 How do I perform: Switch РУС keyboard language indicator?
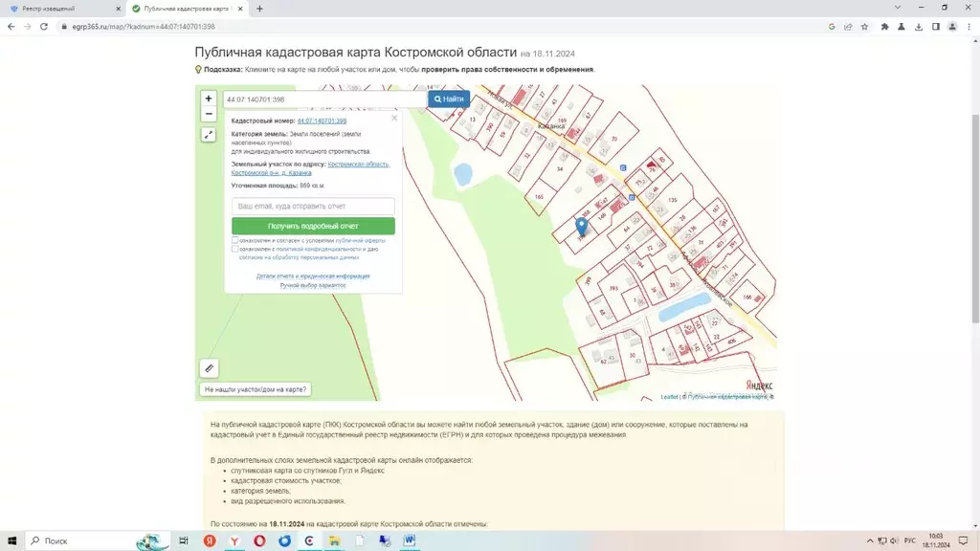click(x=910, y=540)
